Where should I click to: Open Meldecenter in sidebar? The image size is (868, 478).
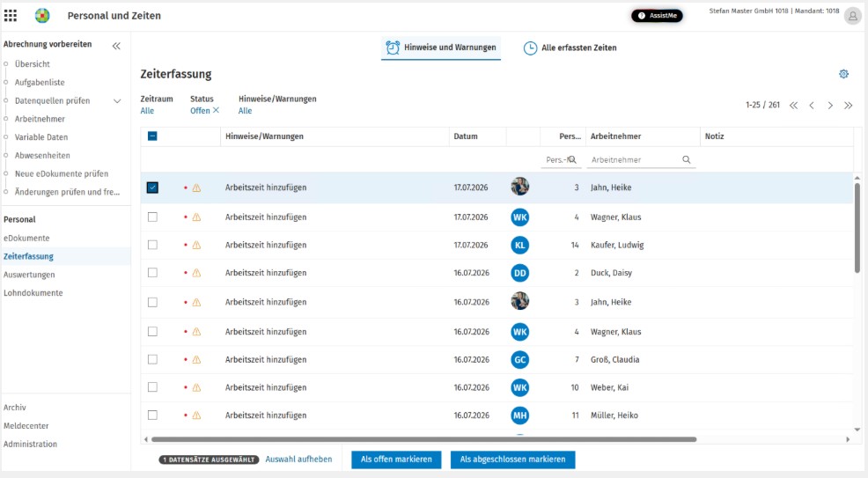[26, 425]
